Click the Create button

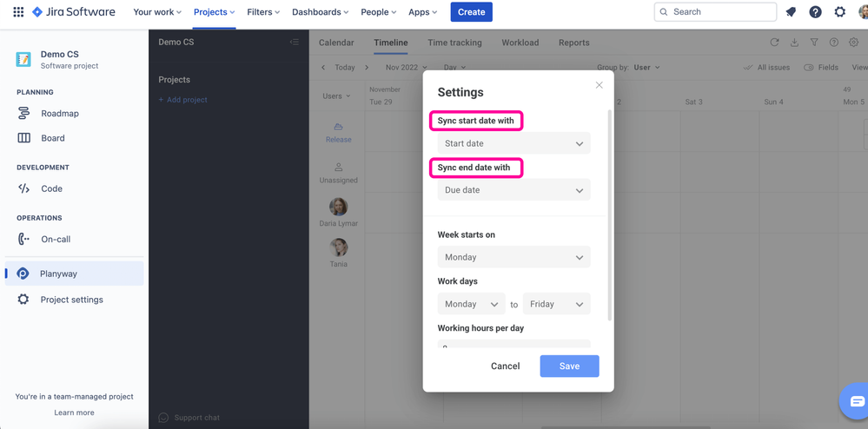pos(471,11)
